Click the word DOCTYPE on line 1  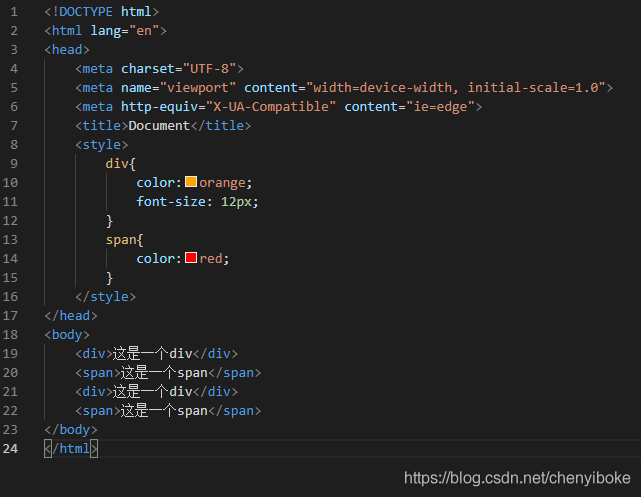click(86, 12)
